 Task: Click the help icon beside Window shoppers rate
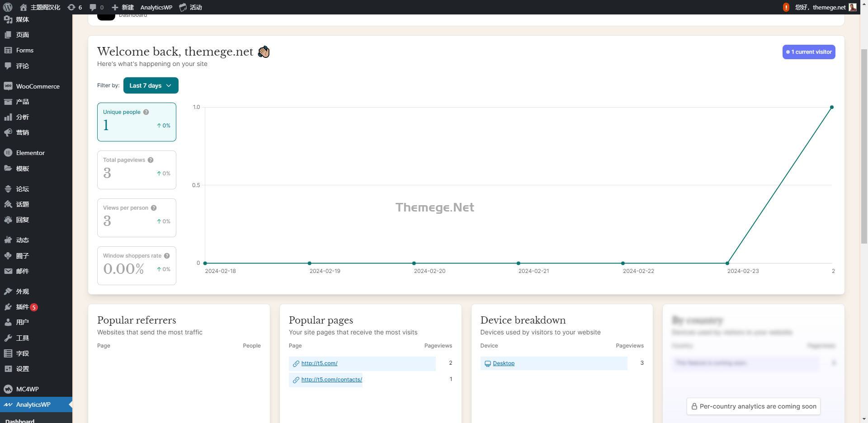167,256
